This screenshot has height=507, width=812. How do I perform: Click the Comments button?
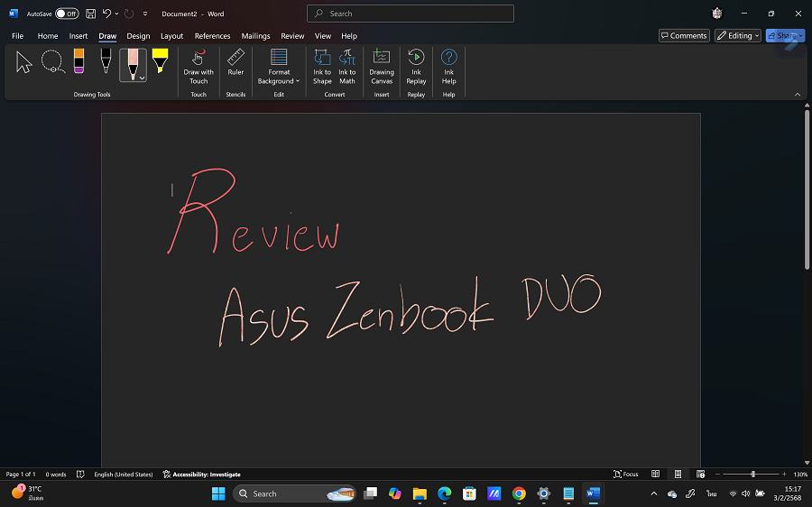click(684, 36)
